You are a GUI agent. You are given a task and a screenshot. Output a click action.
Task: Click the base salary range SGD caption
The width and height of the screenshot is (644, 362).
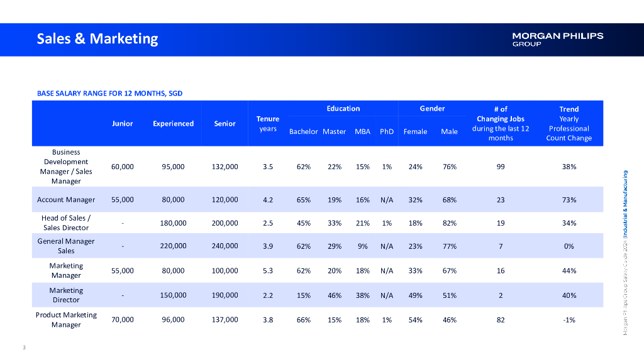pyautogui.click(x=109, y=94)
